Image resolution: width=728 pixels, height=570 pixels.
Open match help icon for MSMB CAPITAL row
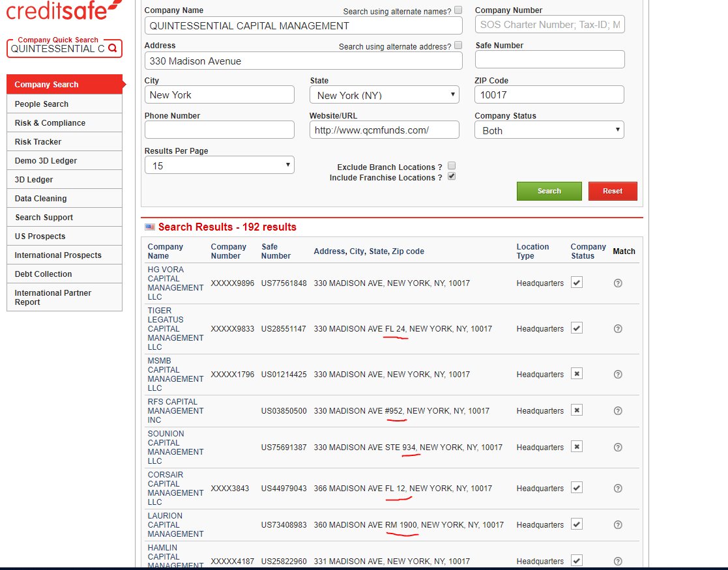[617, 374]
